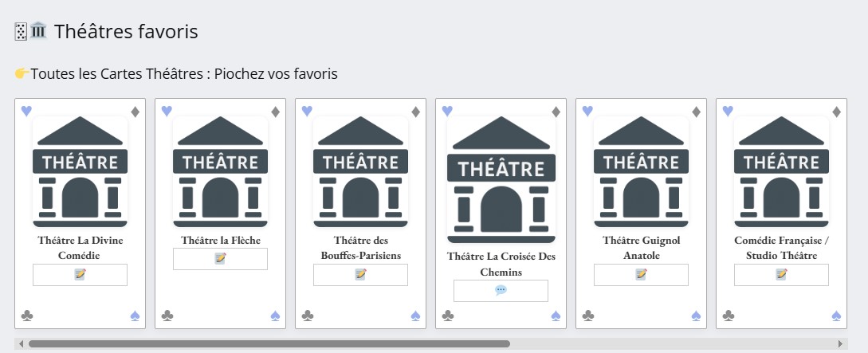Screen dimensions: 868x353
Task: Click the Théâtre des Bouffes-Parisiens title
Action: (360, 248)
